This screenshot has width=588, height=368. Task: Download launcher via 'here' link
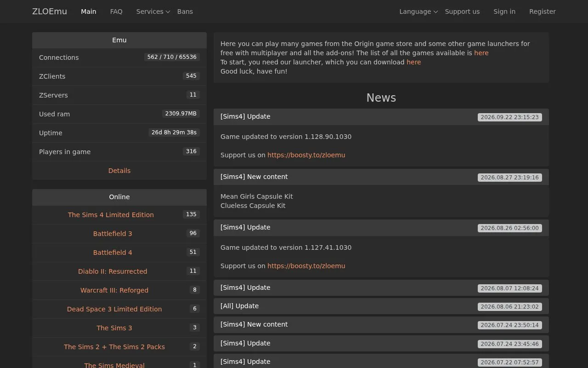[x=413, y=62]
